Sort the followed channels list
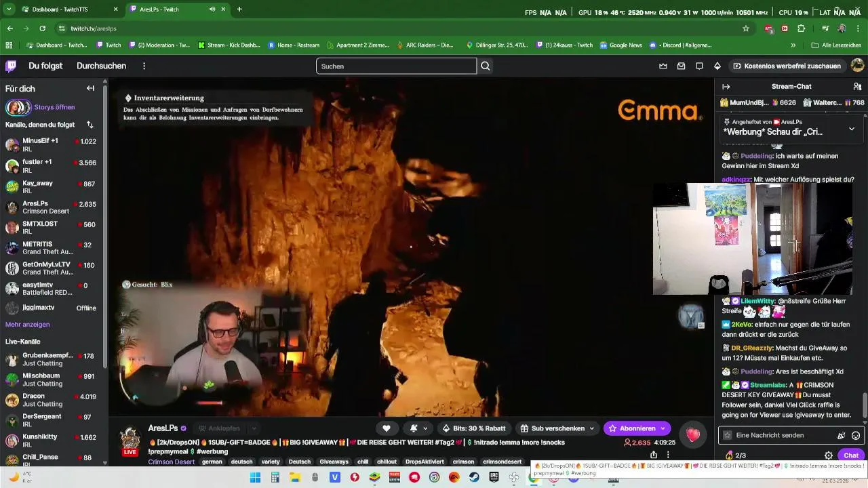Image resolution: width=868 pixels, height=488 pixels. (x=90, y=125)
